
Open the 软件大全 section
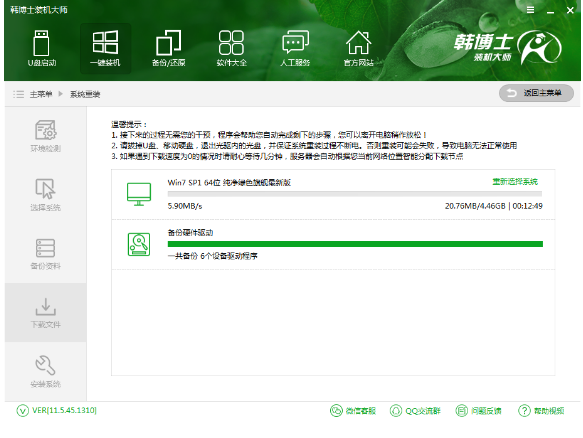tap(231, 49)
